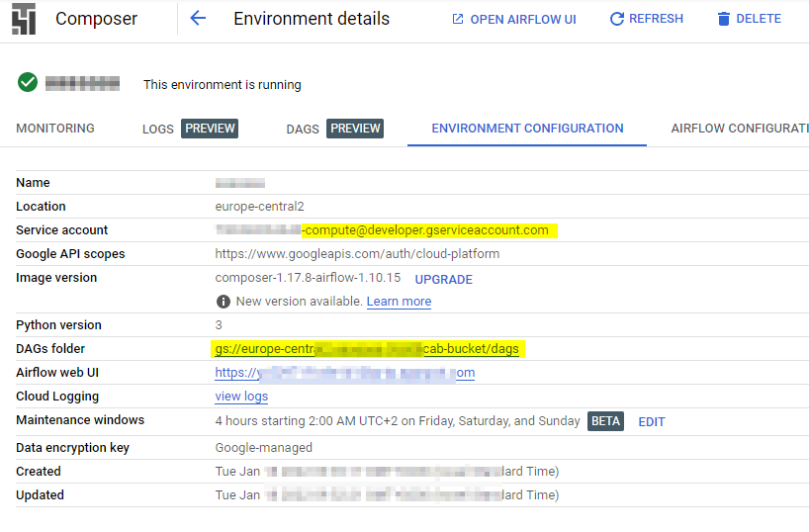Open the Logs tab
Image resolution: width=809 pixels, height=532 pixels.
[x=158, y=129]
